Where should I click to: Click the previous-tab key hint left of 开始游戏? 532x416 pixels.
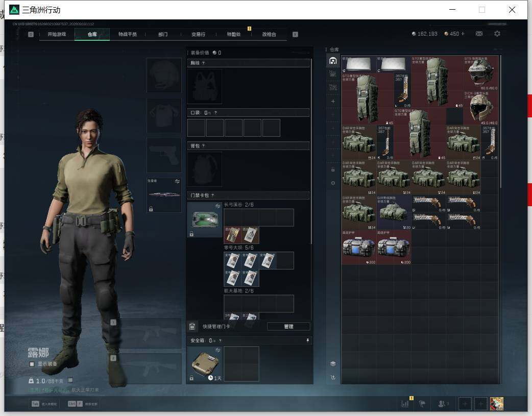[31, 34]
